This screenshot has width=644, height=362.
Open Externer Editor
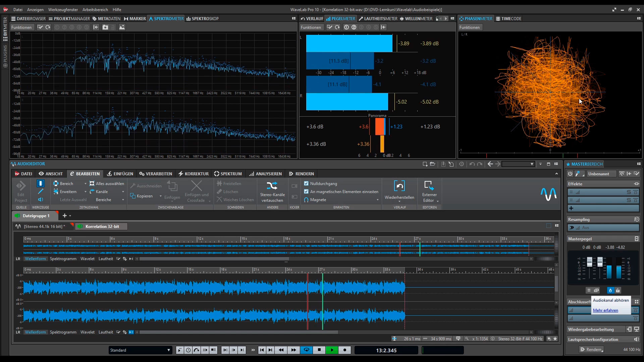(429, 192)
